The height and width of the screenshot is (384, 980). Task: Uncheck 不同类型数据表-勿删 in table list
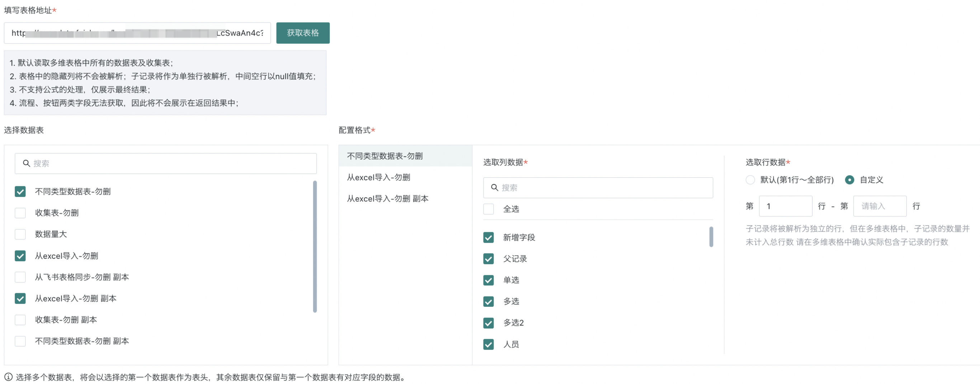click(20, 191)
